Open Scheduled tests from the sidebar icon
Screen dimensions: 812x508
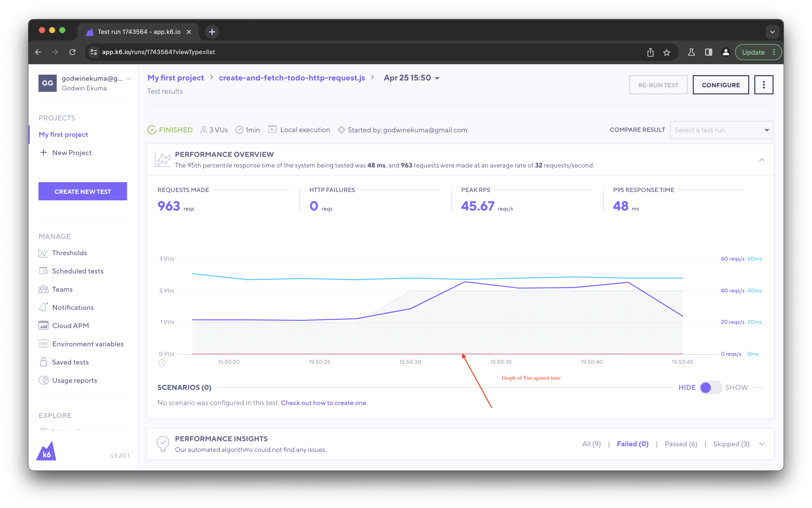point(44,271)
